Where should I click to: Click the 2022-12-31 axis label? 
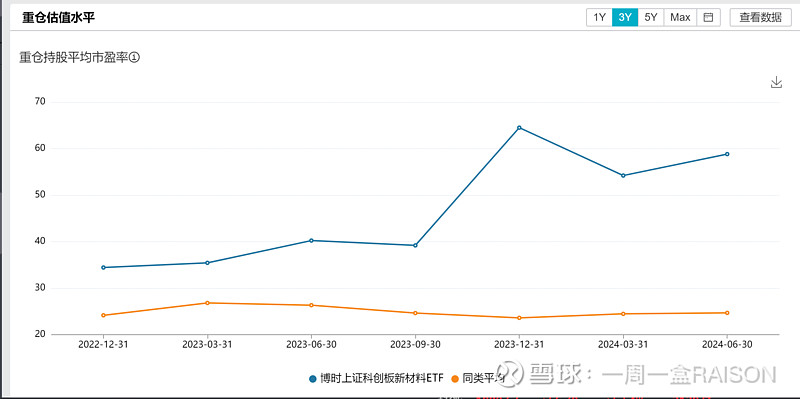click(x=104, y=344)
